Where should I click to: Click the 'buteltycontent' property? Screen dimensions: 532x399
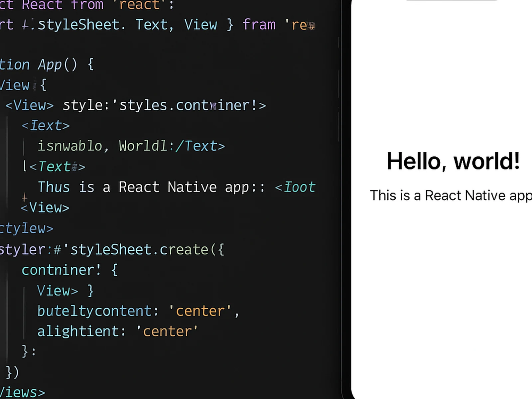point(94,311)
